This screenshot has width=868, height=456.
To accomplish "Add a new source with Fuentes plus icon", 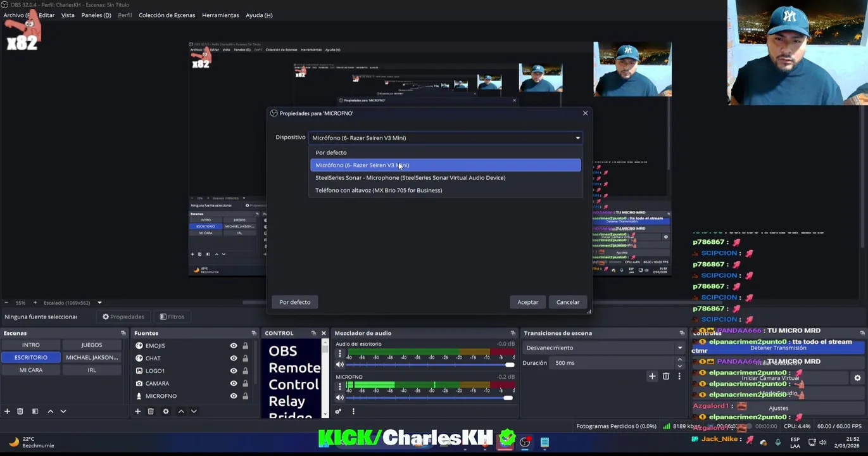I will tap(137, 411).
